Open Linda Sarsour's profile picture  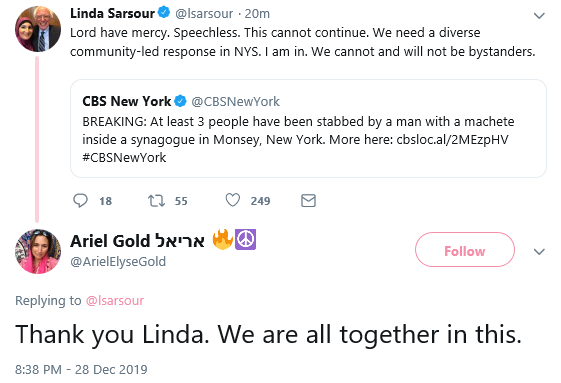pos(38,29)
